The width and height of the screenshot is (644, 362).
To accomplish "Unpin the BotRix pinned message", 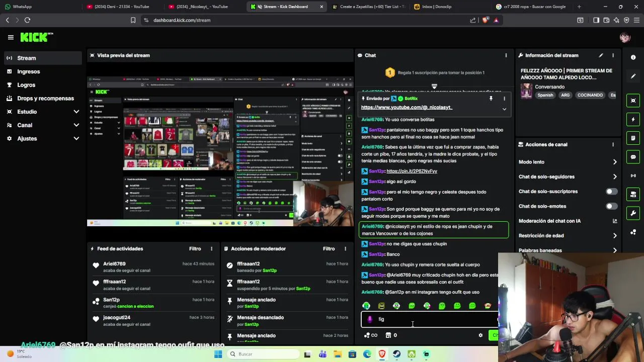I will point(491,99).
